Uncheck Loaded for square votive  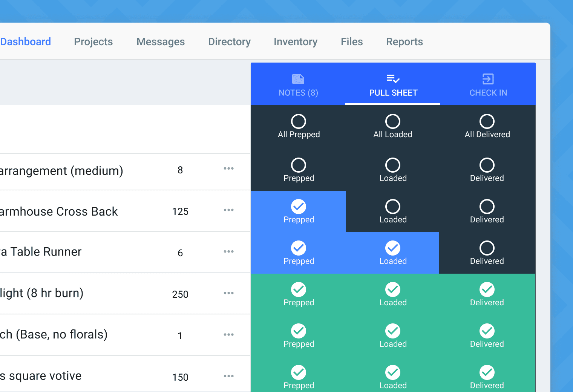pos(393,372)
